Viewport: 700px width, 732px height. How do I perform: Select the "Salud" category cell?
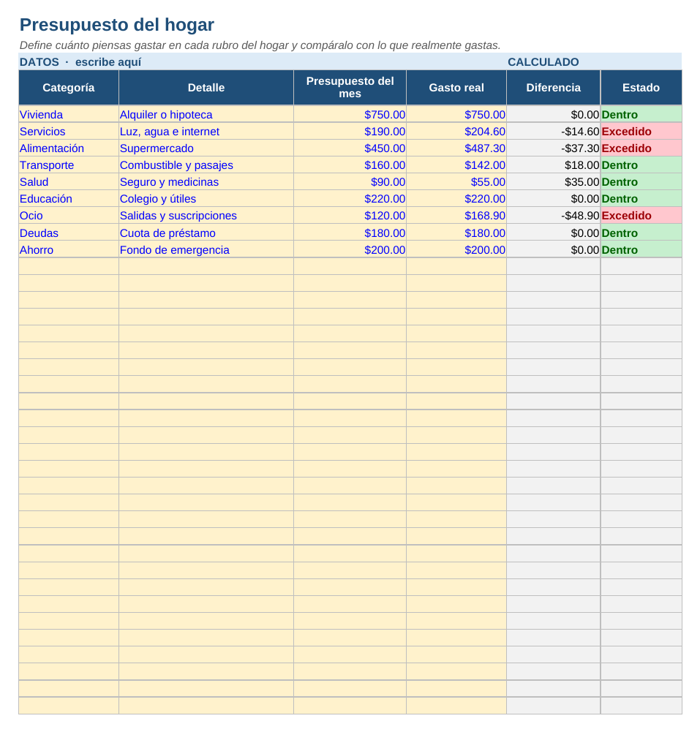click(x=69, y=181)
